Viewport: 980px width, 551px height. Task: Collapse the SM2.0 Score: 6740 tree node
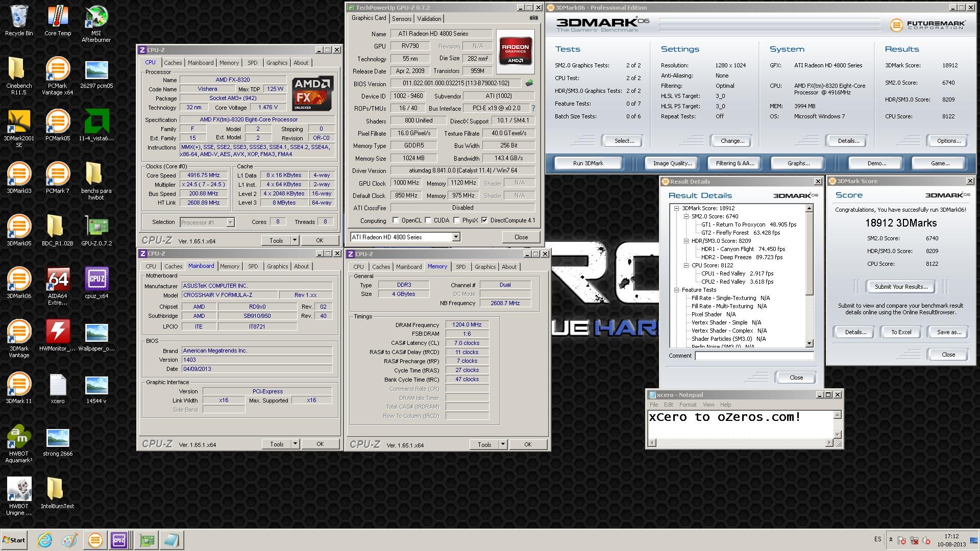[687, 216]
